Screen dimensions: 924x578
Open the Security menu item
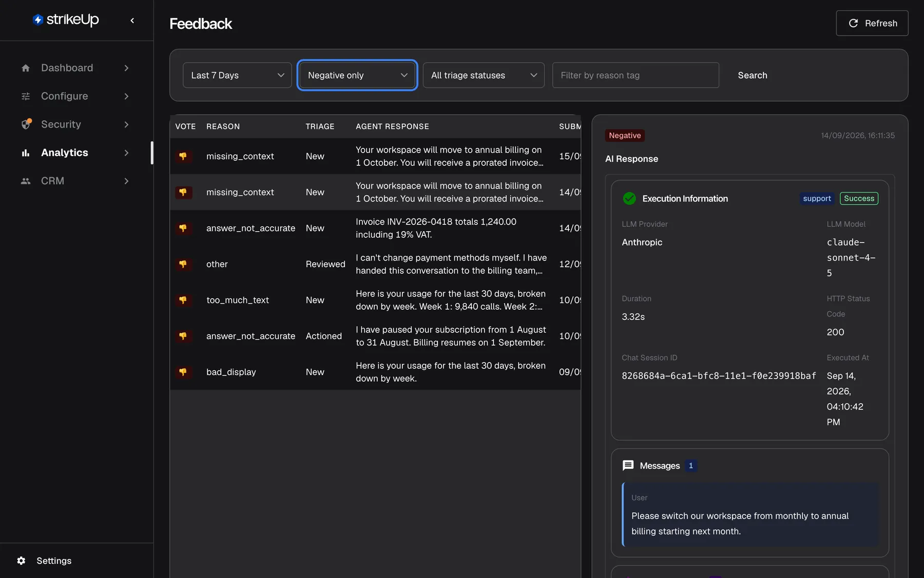75,124
